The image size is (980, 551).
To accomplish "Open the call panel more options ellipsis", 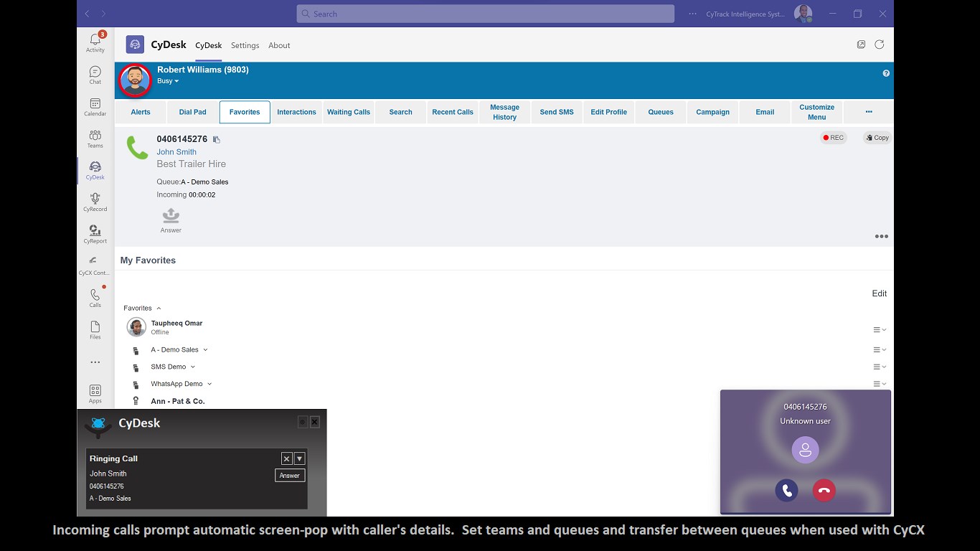I will 881,237.
